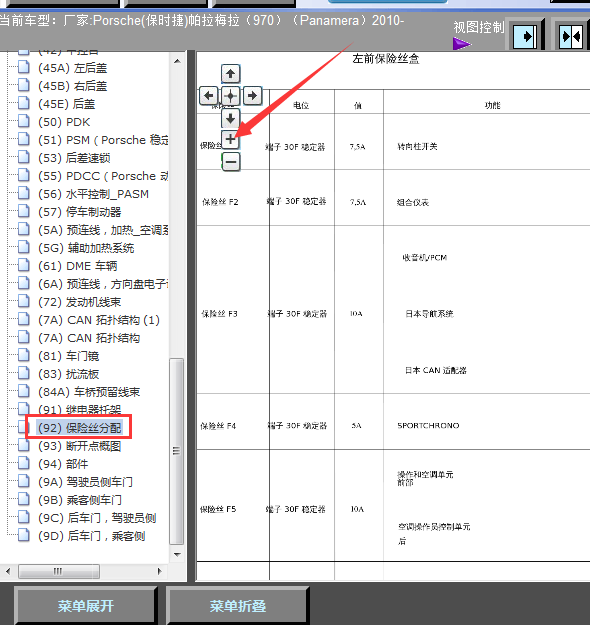
Task: Select (51) PSM Porsche tree entry
Action: pos(103,140)
